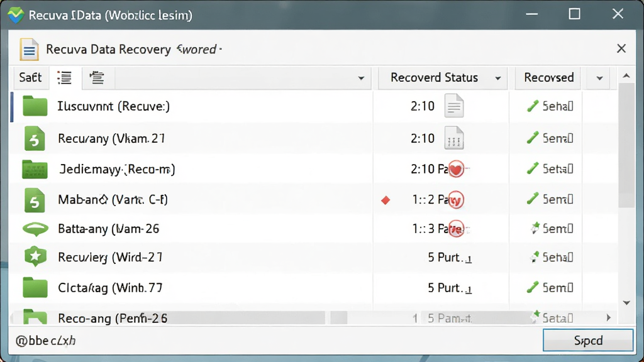The image size is (644, 362).
Task: Select the "Batta-any (Vam-26" row name
Action: [108, 229]
